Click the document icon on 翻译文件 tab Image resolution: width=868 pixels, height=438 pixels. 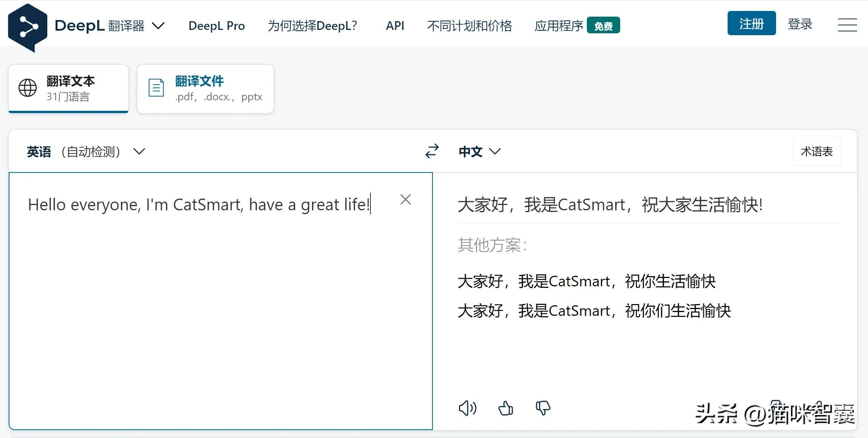[x=156, y=88]
